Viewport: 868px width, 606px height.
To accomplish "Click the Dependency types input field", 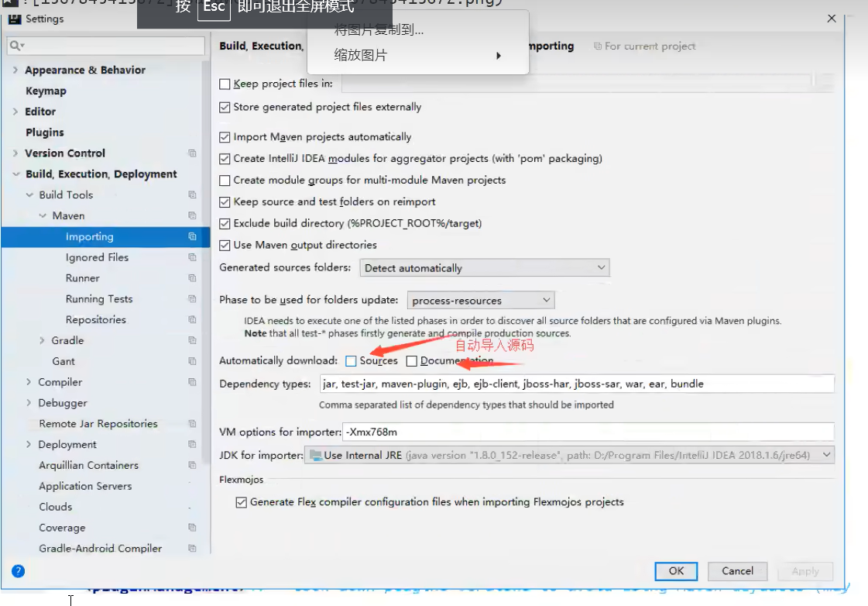I will pos(577,384).
